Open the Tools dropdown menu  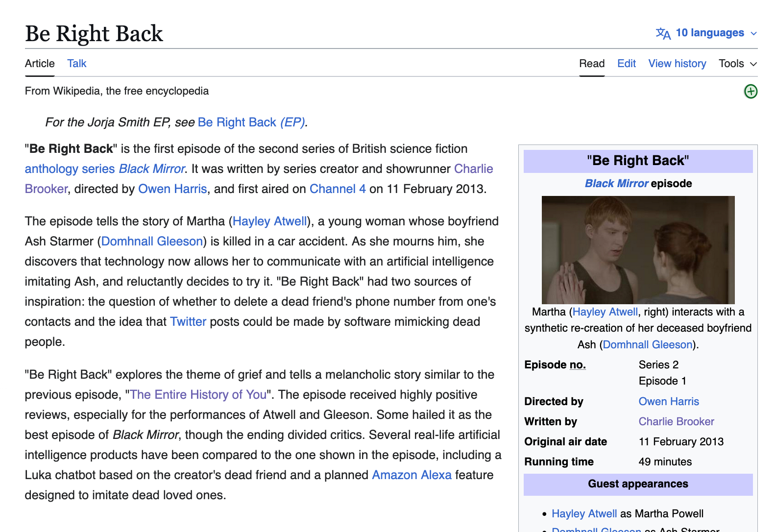(737, 64)
